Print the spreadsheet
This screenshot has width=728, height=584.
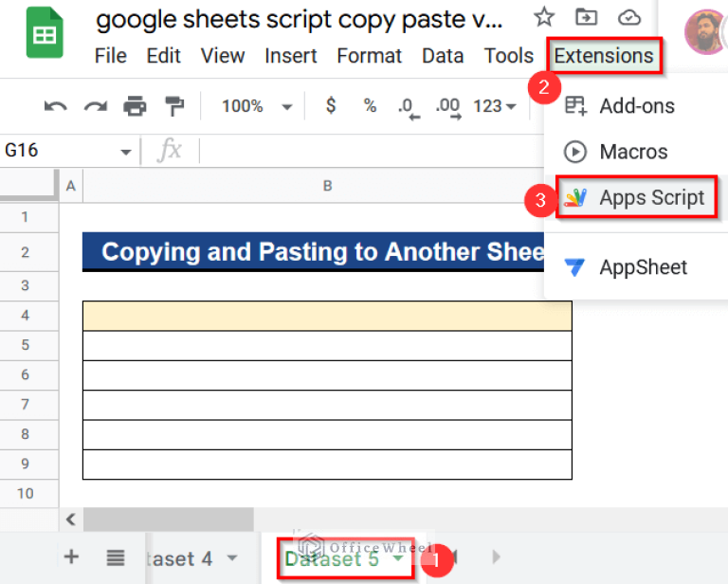[x=135, y=106]
